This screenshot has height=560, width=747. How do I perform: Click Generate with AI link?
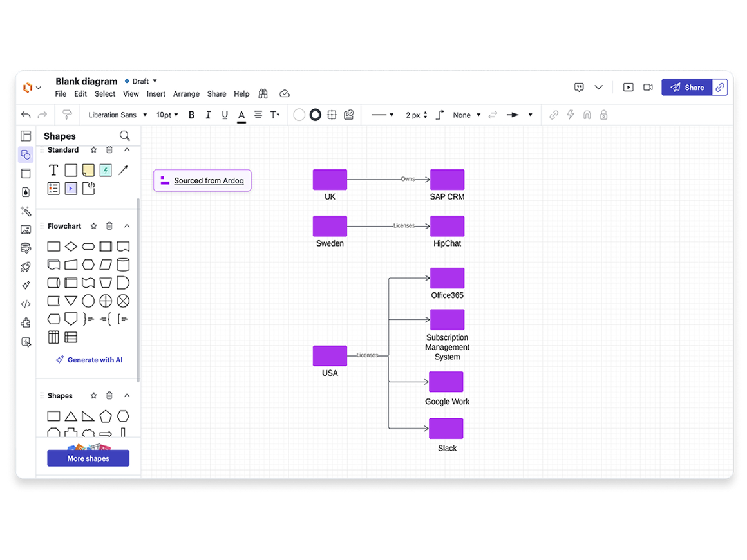tap(89, 360)
